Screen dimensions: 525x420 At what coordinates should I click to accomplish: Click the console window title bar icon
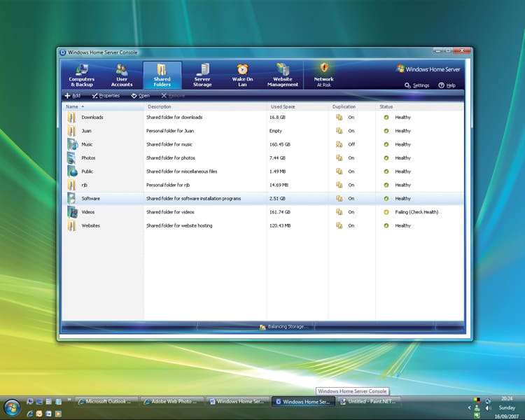62,52
